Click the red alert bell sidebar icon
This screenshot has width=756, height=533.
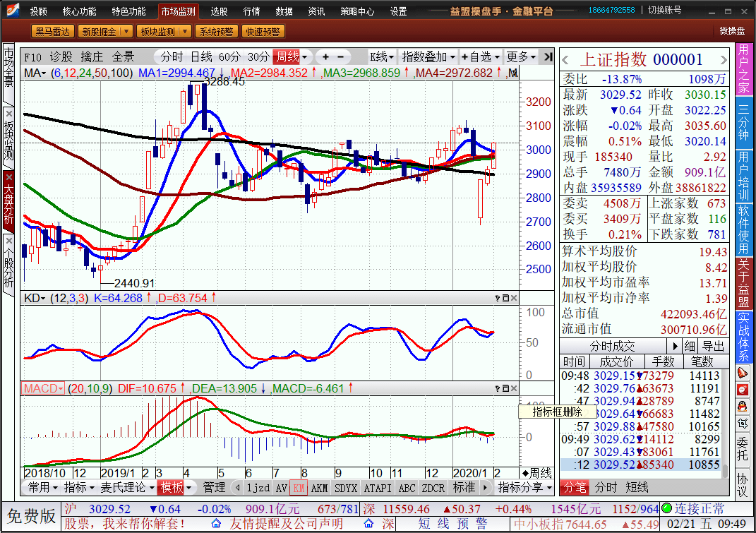[743, 372]
